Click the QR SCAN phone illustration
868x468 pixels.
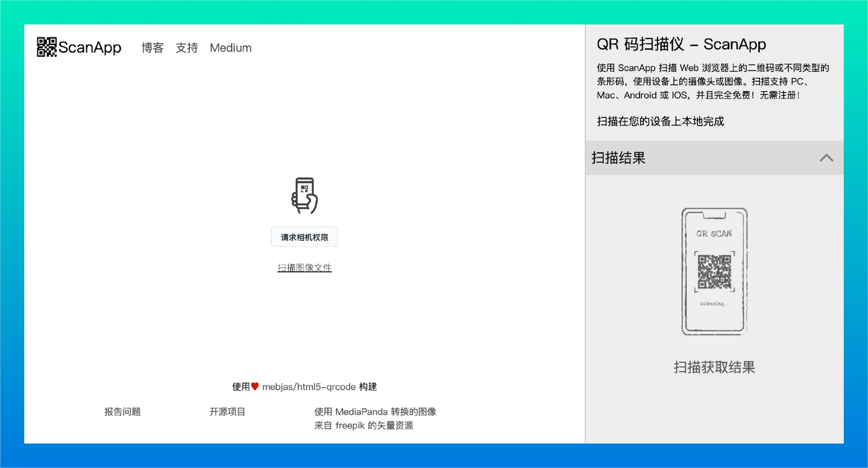pyautogui.click(x=714, y=271)
